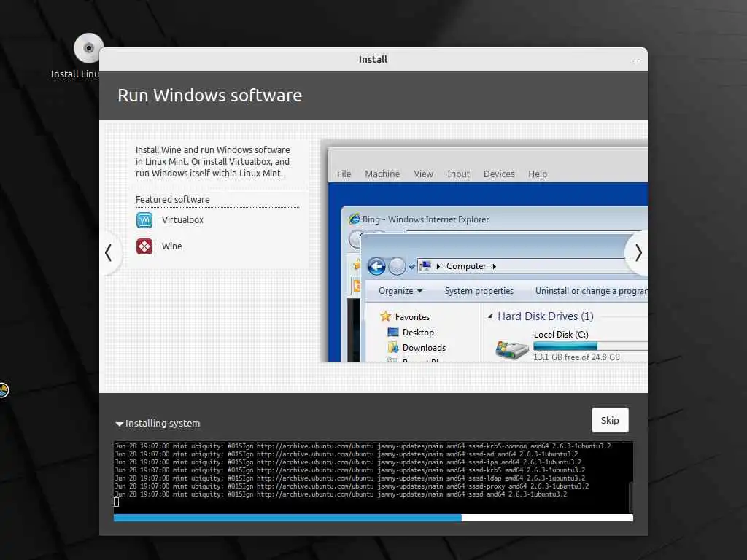Click the sssd-ipa log line

pyautogui.click(x=348, y=462)
